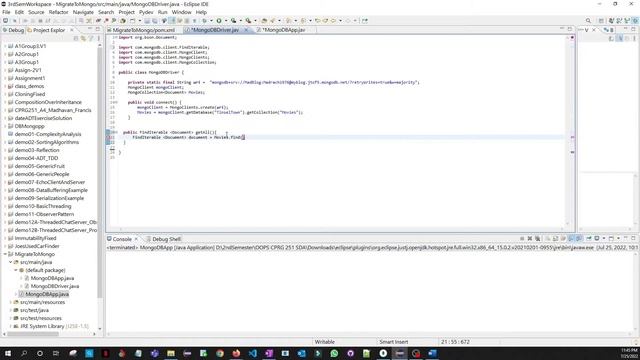Click Collapse All in Project Explorer
Viewport: 640px width, 360px height.
[x=76, y=38]
